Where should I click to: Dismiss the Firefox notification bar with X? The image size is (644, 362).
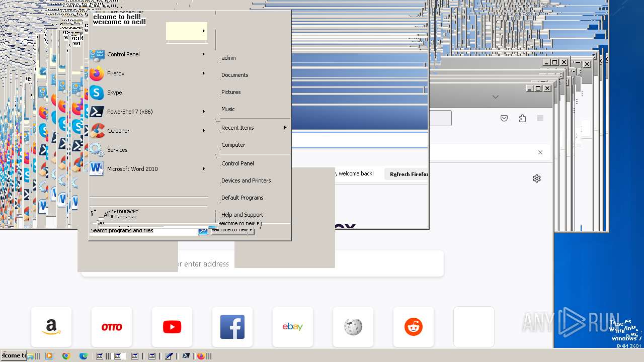pos(540,152)
